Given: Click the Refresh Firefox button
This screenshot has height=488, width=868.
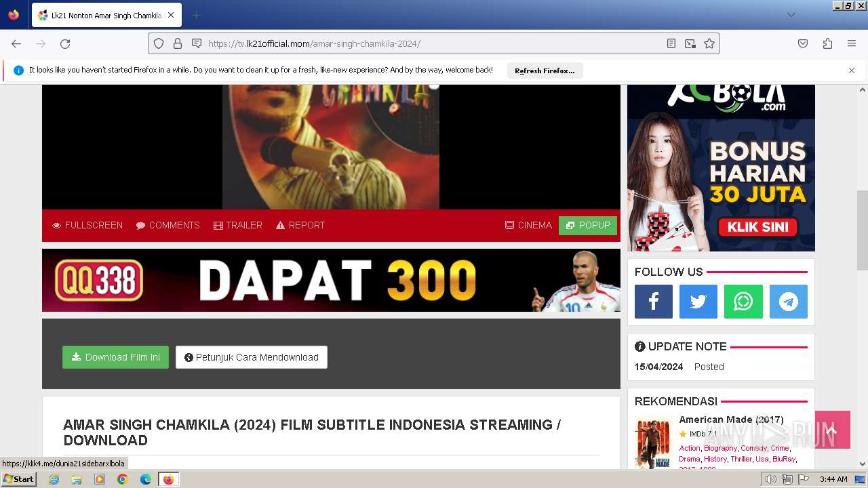Looking at the screenshot, I should (x=545, y=70).
